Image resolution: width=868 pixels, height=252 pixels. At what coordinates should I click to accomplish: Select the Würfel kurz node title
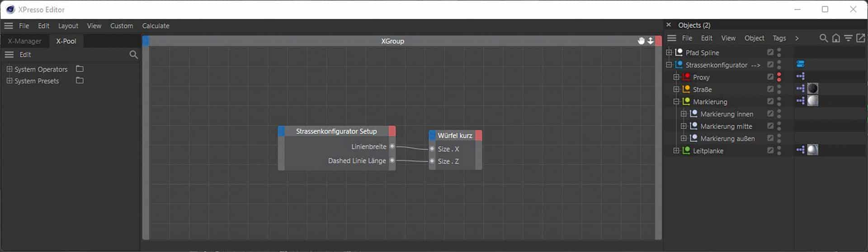455,135
